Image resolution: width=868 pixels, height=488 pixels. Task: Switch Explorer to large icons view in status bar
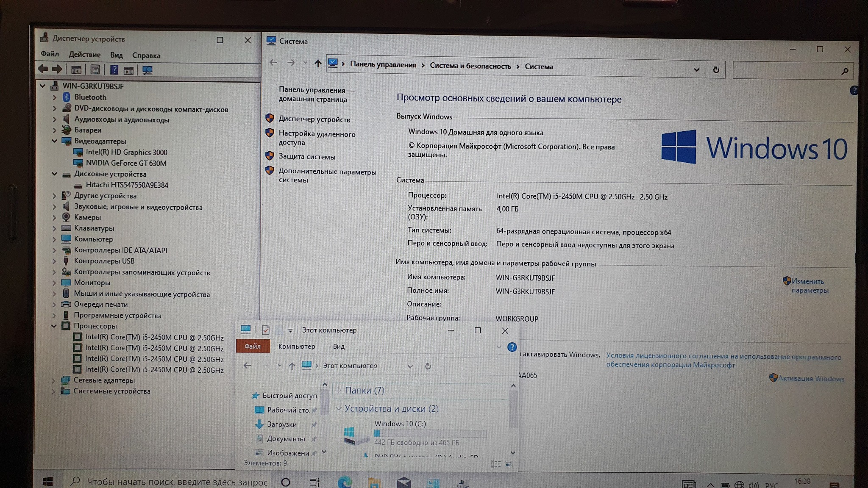coord(509,464)
